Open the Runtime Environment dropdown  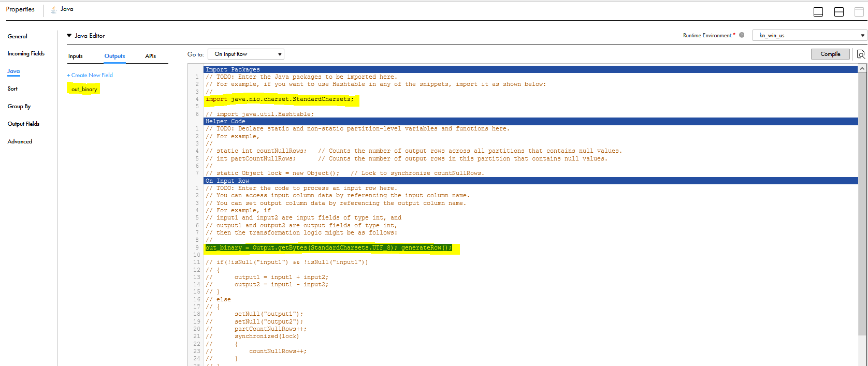coord(809,35)
